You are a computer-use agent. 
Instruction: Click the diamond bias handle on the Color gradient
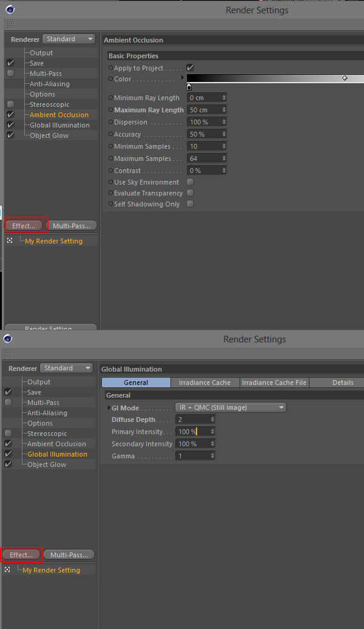pyautogui.click(x=345, y=78)
